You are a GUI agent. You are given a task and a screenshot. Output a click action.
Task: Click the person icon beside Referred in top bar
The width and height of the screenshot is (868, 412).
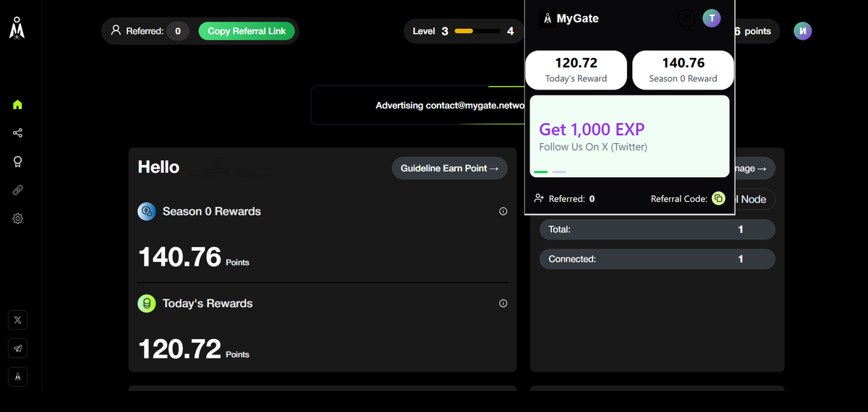[x=116, y=30]
